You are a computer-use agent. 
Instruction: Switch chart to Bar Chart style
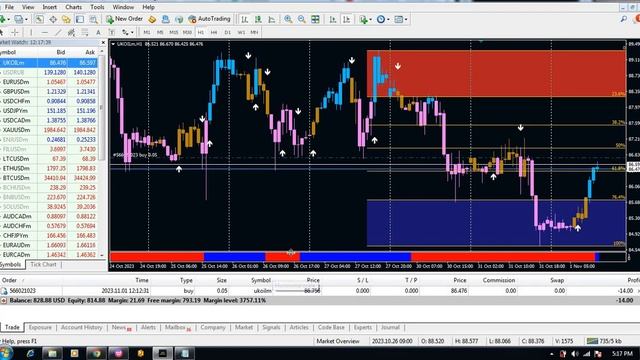pos(244,19)
